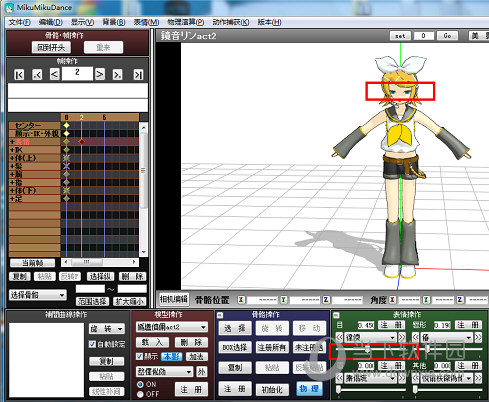Go to previous keyframe with .< button
This screenshot has width=489, height=402.
37,75
